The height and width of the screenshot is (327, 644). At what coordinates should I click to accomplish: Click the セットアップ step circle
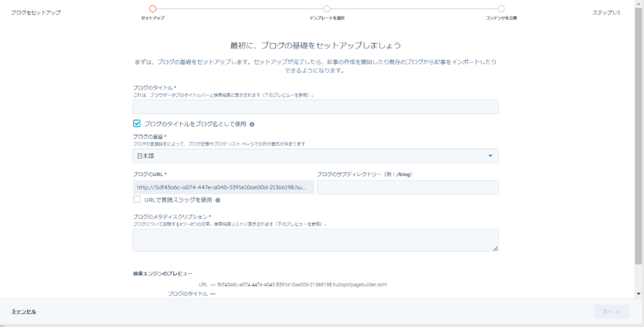point(153,9)
